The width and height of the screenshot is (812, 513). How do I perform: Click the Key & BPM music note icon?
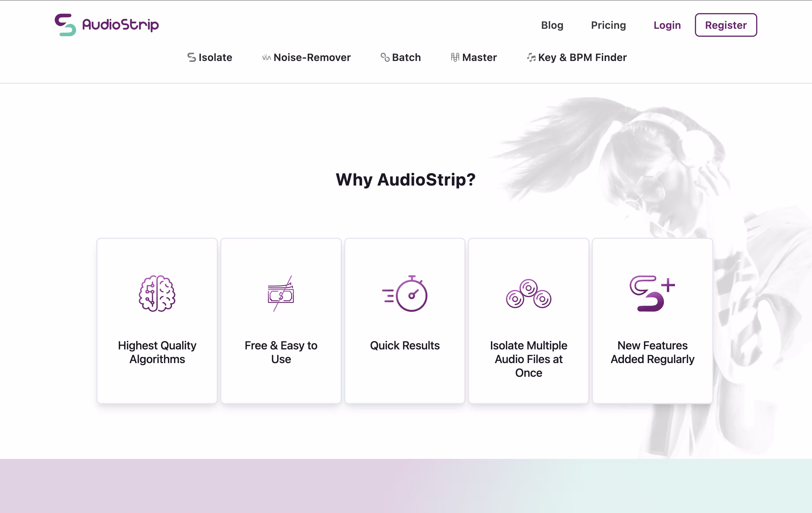pos(531,57)
